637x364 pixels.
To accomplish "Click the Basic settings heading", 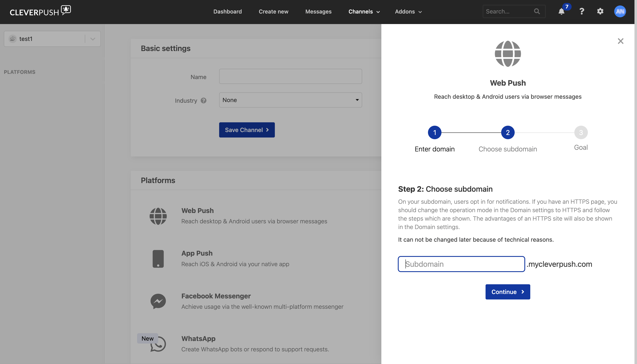I will pos(166,48).
